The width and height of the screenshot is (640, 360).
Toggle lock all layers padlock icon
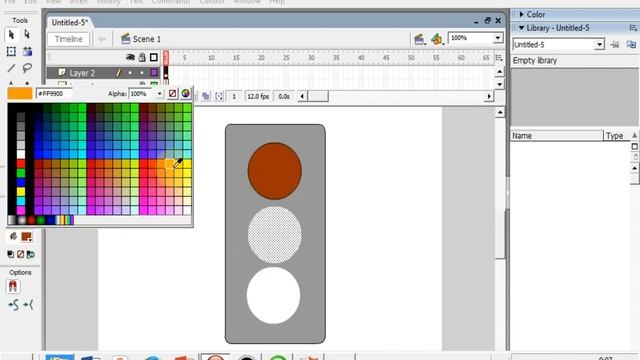(142, 58)
